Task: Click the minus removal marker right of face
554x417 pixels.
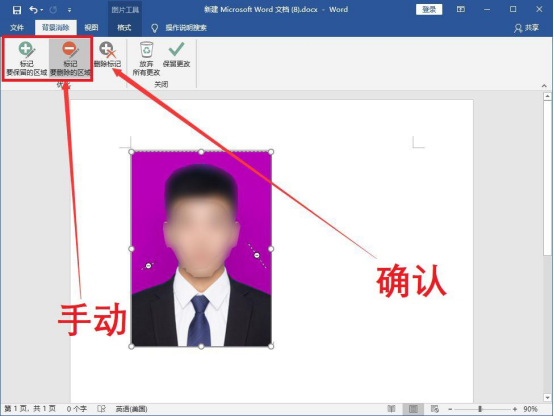Action: point(257,255)
